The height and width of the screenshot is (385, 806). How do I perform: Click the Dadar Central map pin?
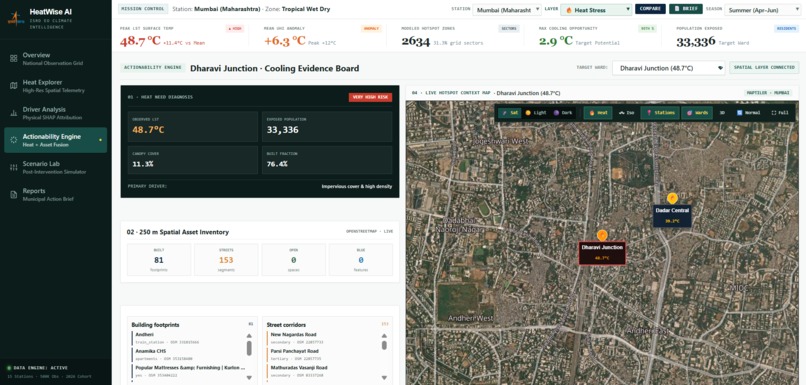(x=672, y=198)
